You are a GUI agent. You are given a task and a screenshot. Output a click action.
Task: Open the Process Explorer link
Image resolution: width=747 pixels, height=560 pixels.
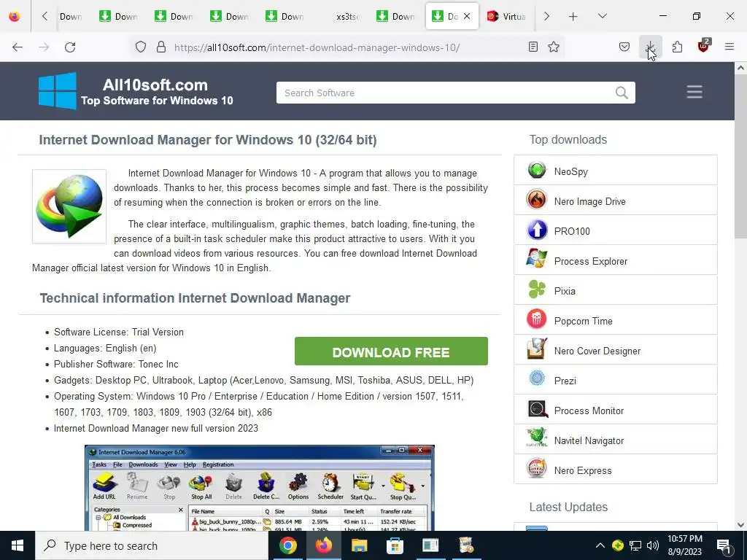point(591,262)
